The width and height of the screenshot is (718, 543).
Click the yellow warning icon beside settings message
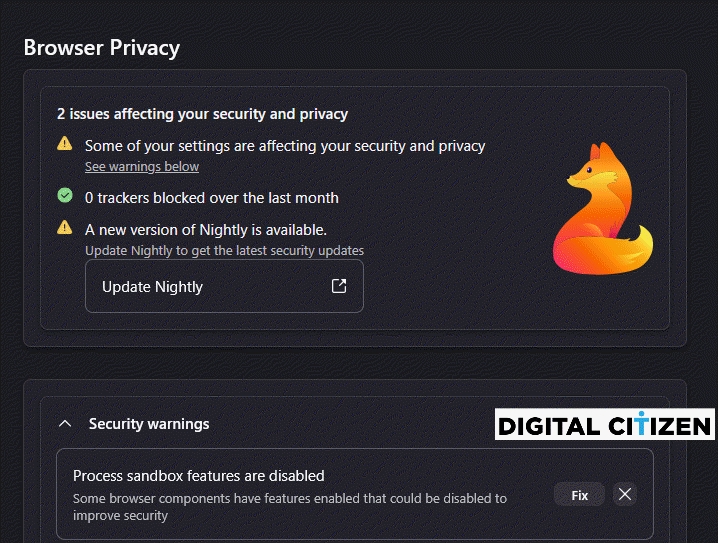coord(65,143)
